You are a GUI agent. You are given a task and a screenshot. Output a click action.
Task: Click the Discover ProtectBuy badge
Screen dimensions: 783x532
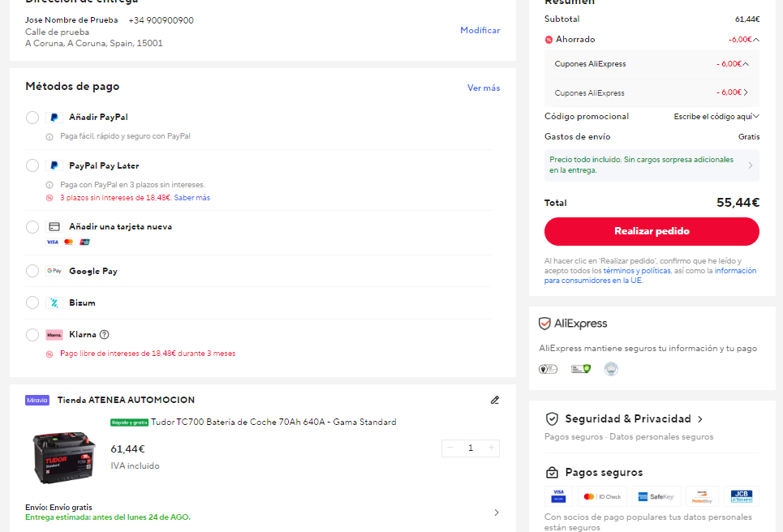click(702, 496)
